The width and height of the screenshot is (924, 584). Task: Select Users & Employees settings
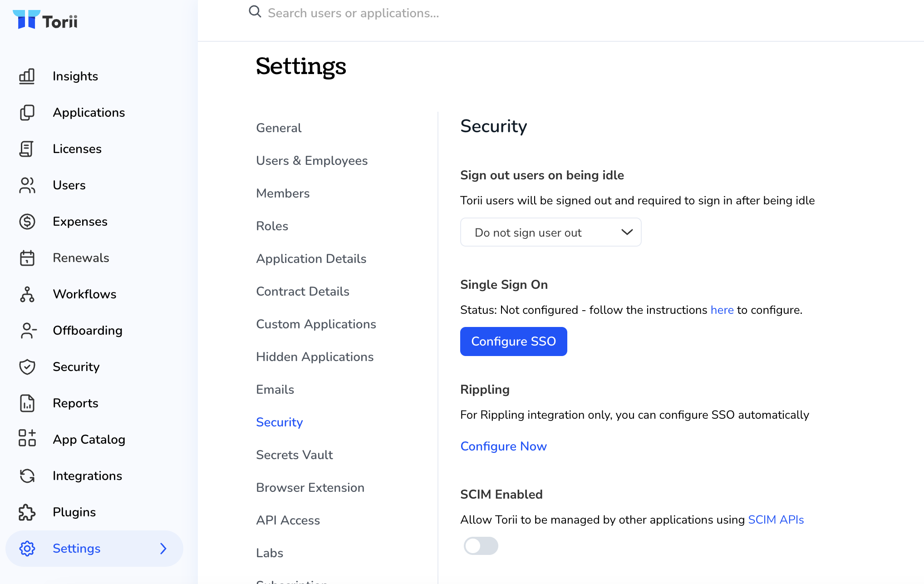[312, 161]
